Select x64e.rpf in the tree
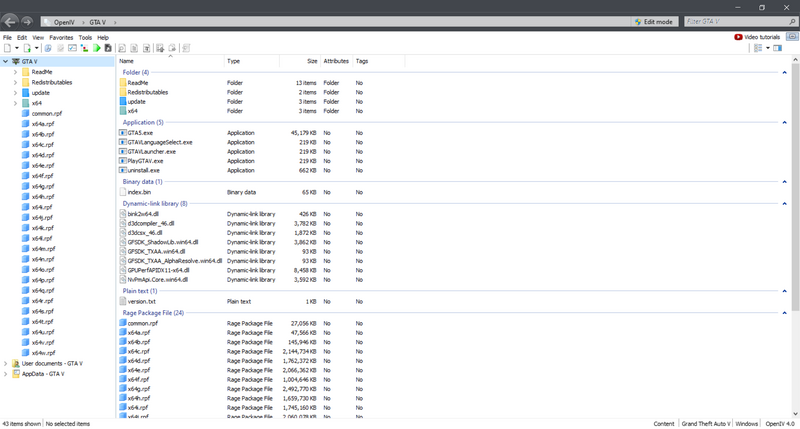800x429 pixels. point(43,165)
